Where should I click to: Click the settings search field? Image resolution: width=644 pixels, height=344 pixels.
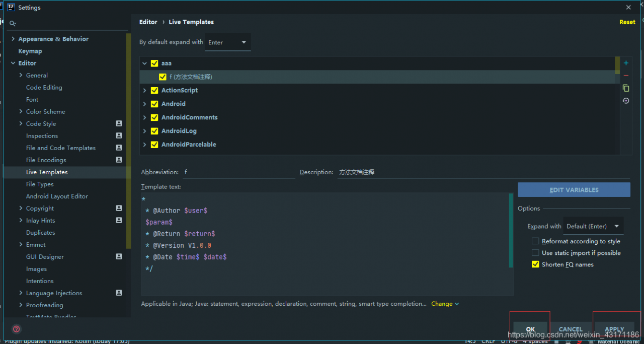(68, 23)
